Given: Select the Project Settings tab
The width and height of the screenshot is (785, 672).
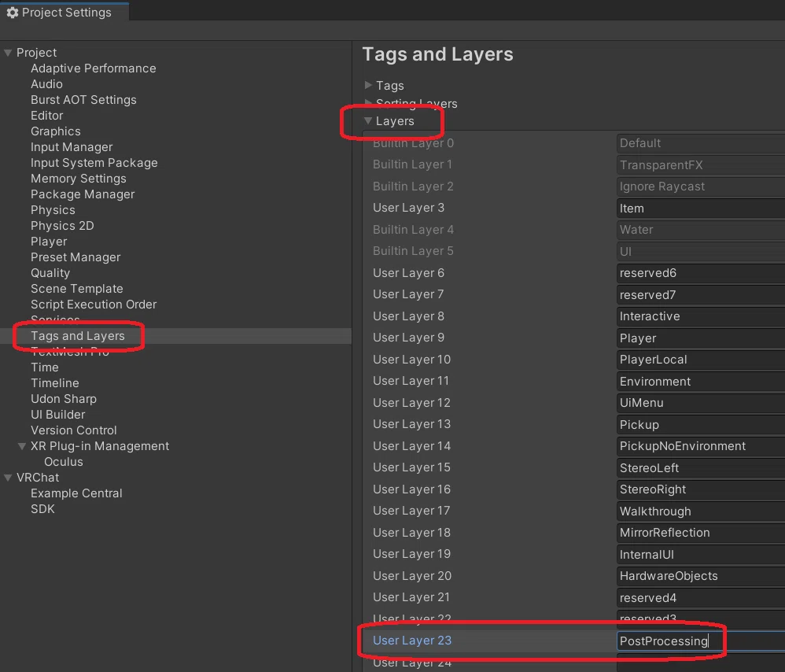Looking at the screenshot, I should (64, 12).
